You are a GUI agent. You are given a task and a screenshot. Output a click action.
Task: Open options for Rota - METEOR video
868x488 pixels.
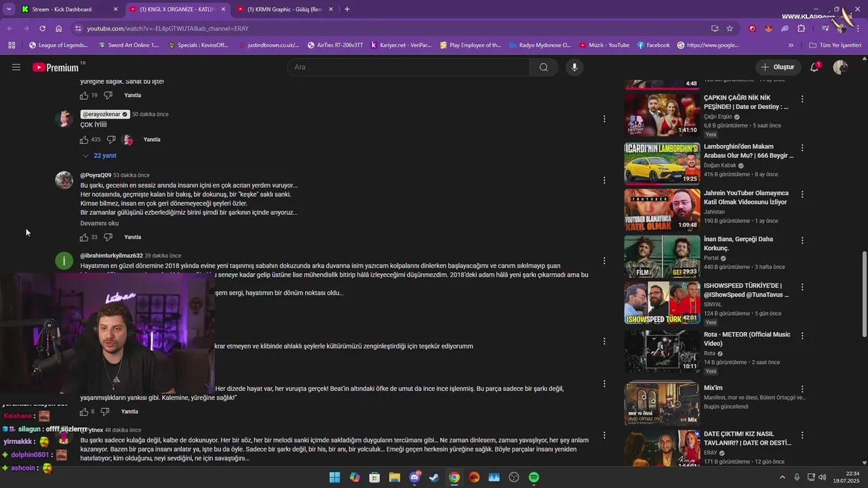point(802,335)
